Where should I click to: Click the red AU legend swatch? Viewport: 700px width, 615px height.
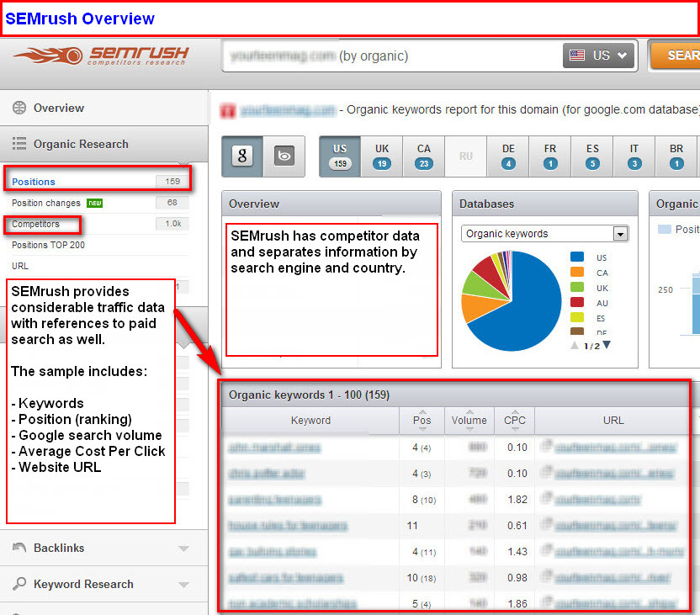click(577, 302)
